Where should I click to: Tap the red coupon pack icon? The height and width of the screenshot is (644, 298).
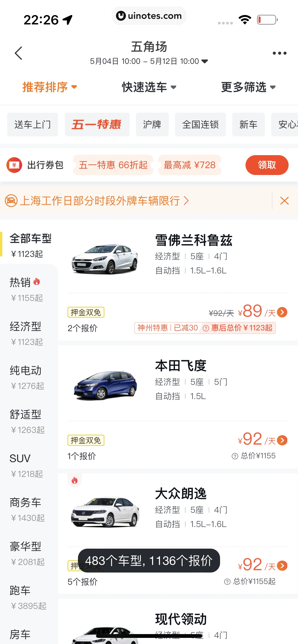pyautogui.click(x=14, y=165)
